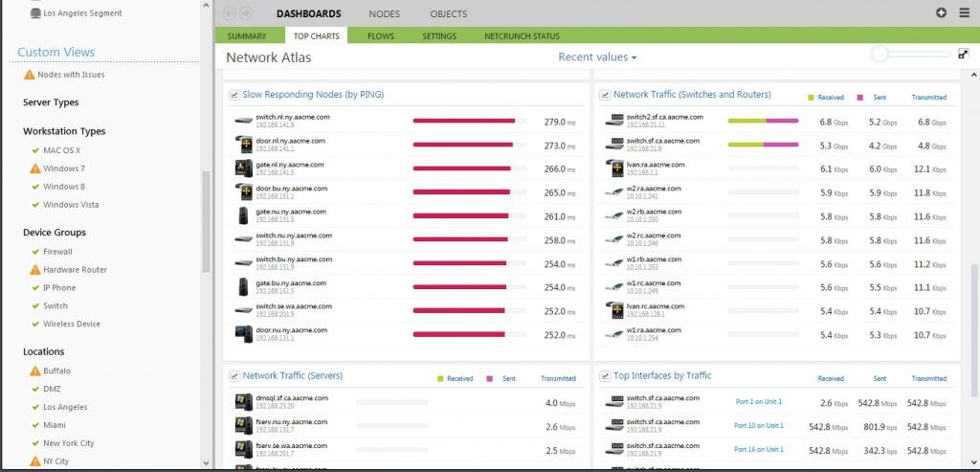Click the Port 1 on Unit 1 link

point(759,402)
